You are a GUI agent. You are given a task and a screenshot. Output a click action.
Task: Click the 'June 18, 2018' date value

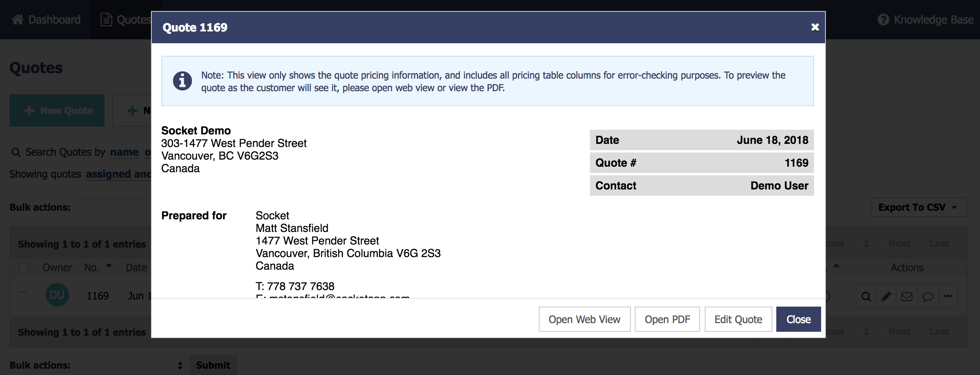[x=772, y=140]
